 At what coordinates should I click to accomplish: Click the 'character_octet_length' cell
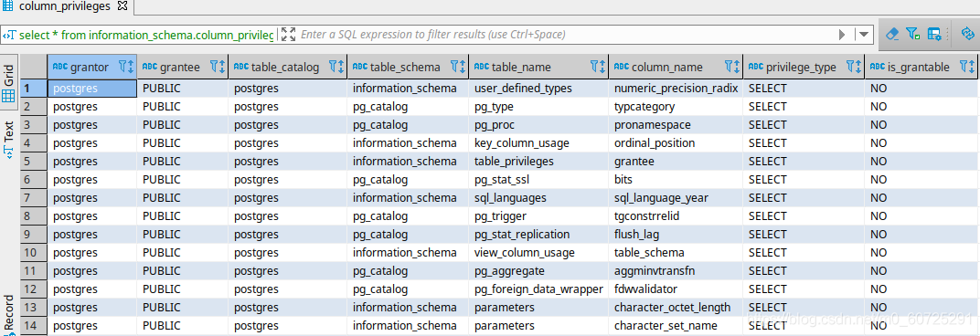tap(676, 308)
